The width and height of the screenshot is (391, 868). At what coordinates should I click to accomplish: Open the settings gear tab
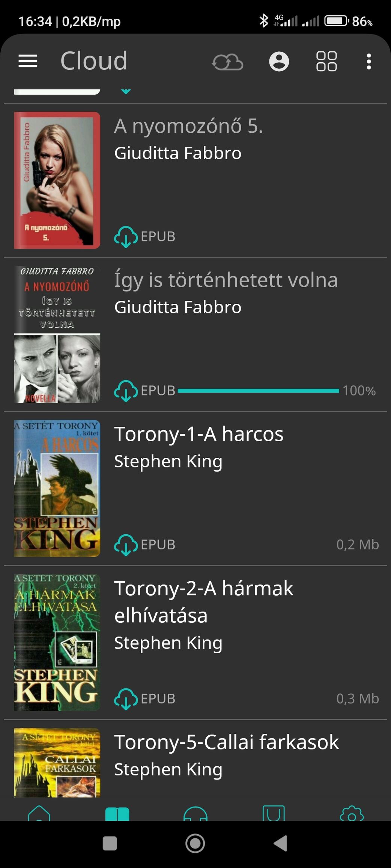coord(352,813)
